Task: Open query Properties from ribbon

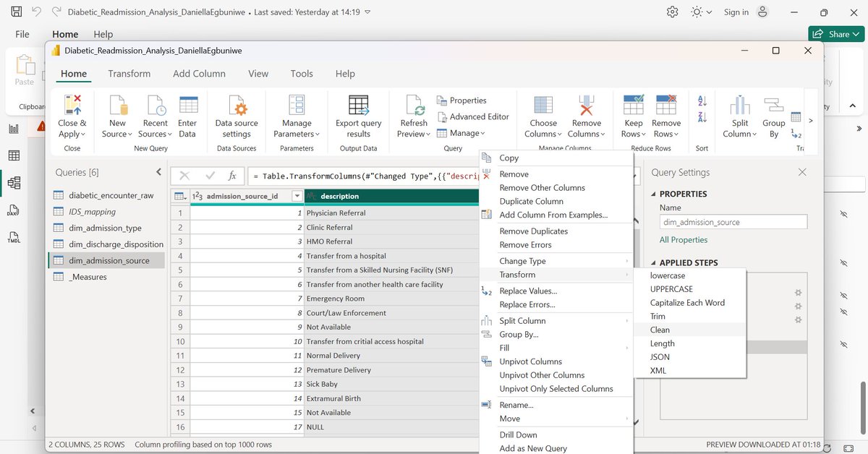Action: [461, 100]
